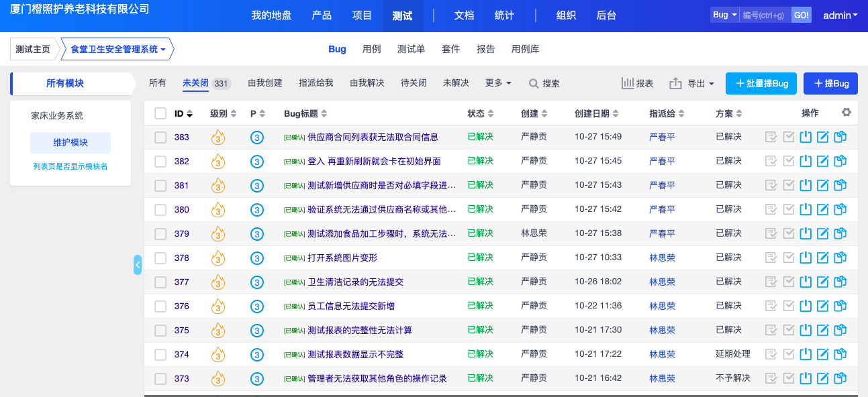Open the 报表 chart report
868x397 pixels.
pyautogui.click(x=637, y=84)
